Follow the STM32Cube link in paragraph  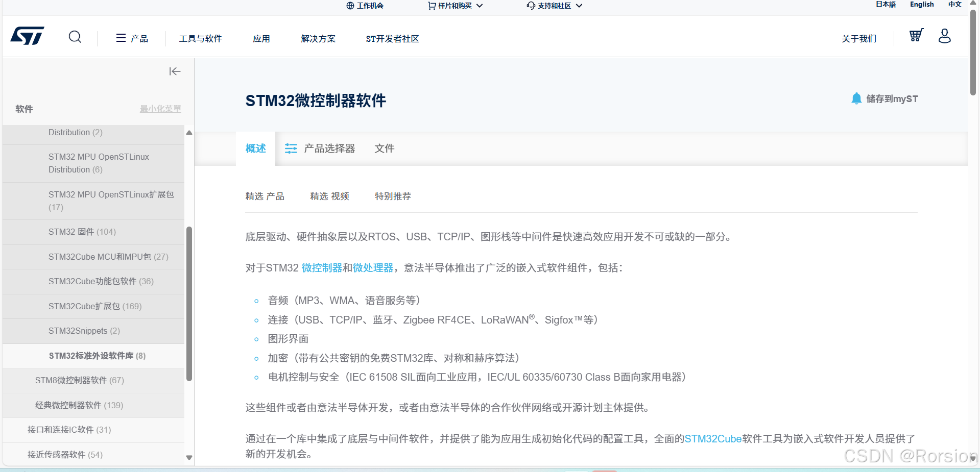point(713,439)
